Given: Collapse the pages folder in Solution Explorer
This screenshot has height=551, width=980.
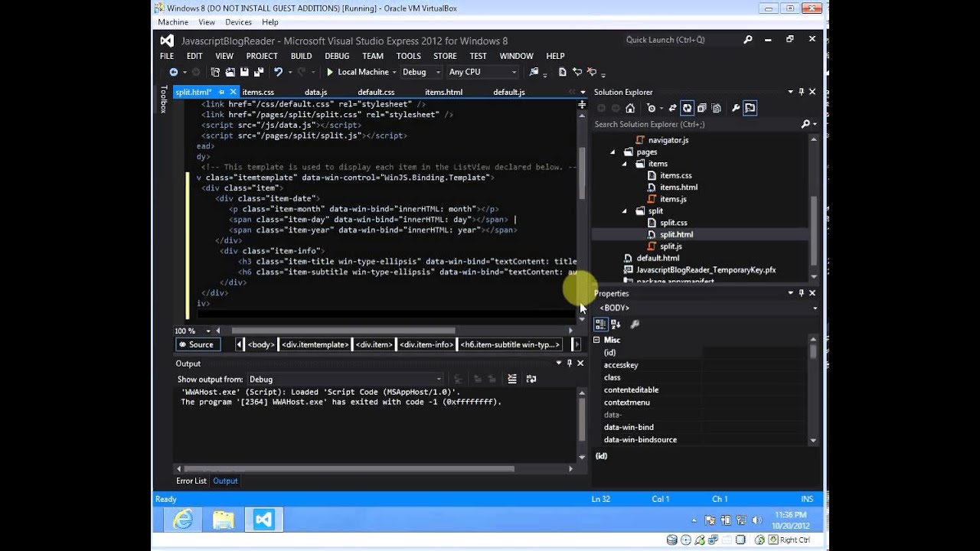Looking at the screenshot, I should pos(612,152).
